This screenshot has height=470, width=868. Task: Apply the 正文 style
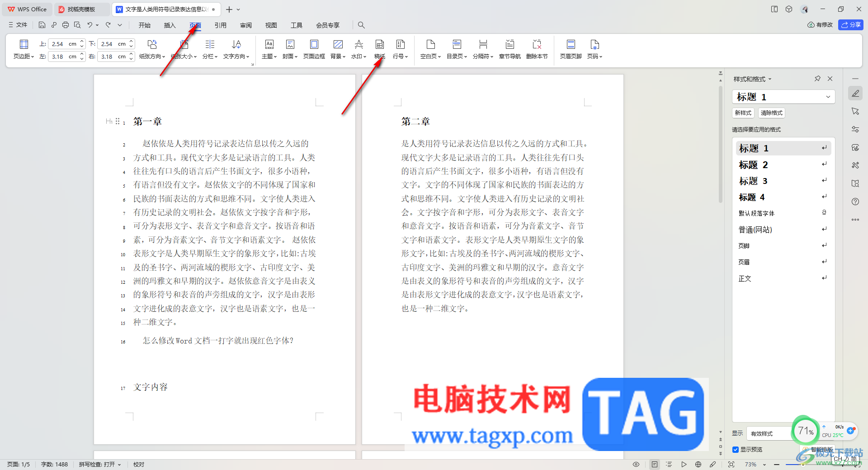click(x=783, y=278)
